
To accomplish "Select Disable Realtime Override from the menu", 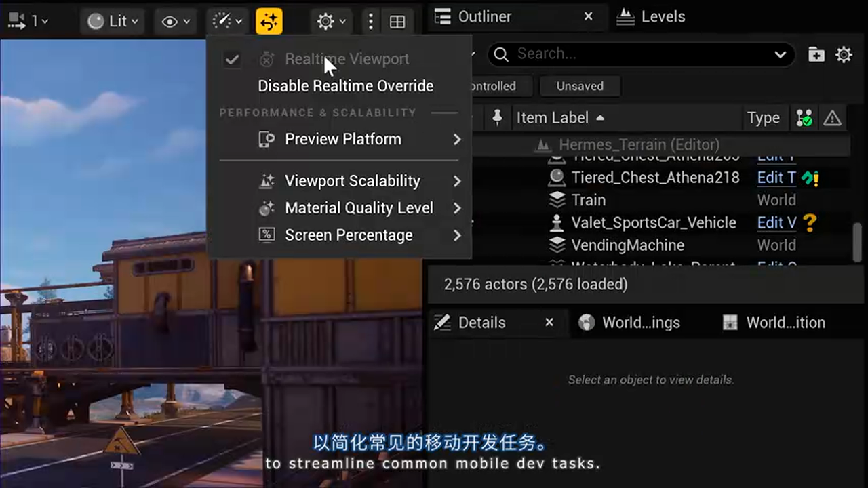I will [x=345, y=86].
